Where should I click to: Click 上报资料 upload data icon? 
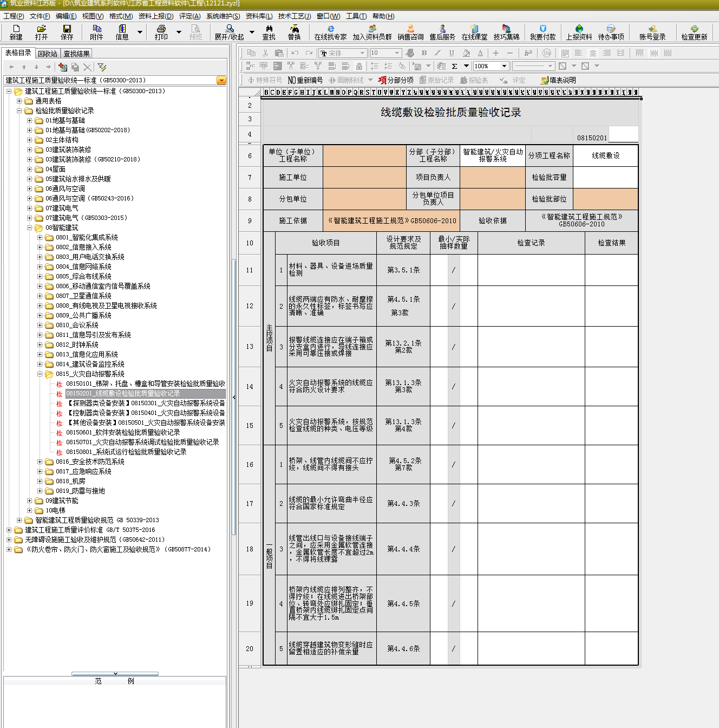(x=579, y=32)
